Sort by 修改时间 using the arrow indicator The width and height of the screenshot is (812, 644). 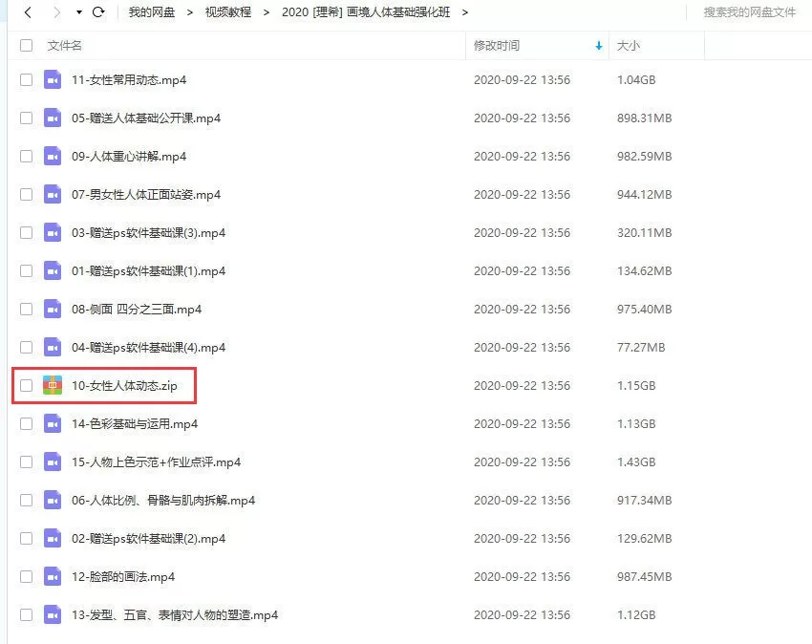(599, 46)
